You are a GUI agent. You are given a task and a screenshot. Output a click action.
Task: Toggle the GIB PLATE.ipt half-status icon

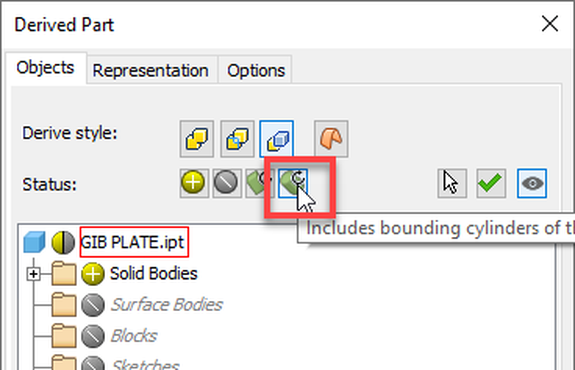63,242
